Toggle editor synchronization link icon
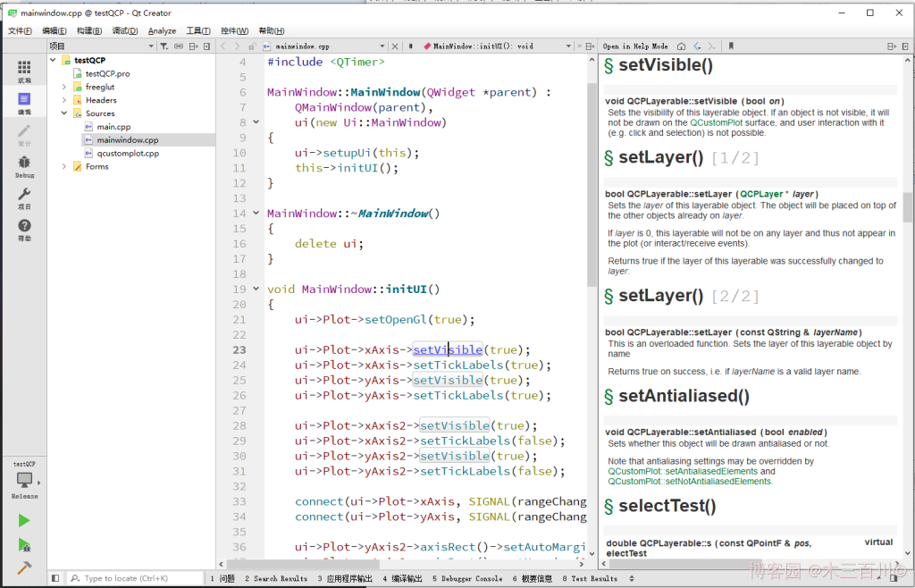 pos(180,46)
